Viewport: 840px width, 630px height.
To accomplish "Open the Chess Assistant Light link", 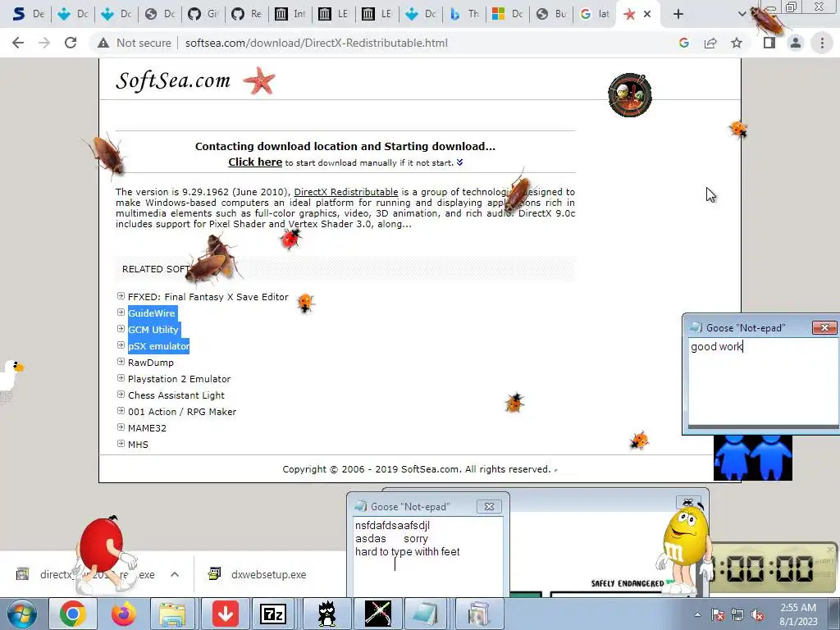I will [x=176, y=395].
